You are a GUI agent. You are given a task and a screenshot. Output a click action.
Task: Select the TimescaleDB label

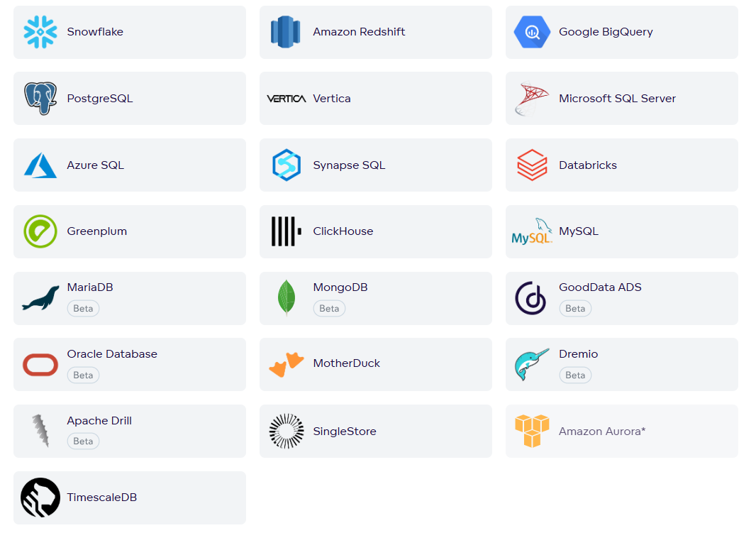pyautogui.click(x=101, y=498)
